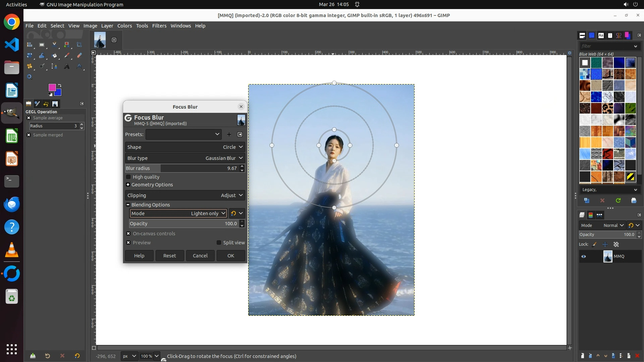Select the Heal tool bandage icon
This screenshot has width=644, height=362.
click(30, 66)
